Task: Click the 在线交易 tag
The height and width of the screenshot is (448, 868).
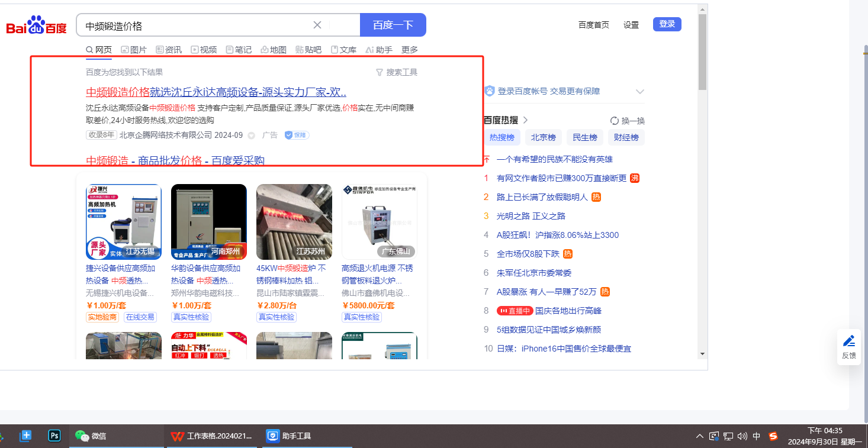Action: [x=140, y=317]
